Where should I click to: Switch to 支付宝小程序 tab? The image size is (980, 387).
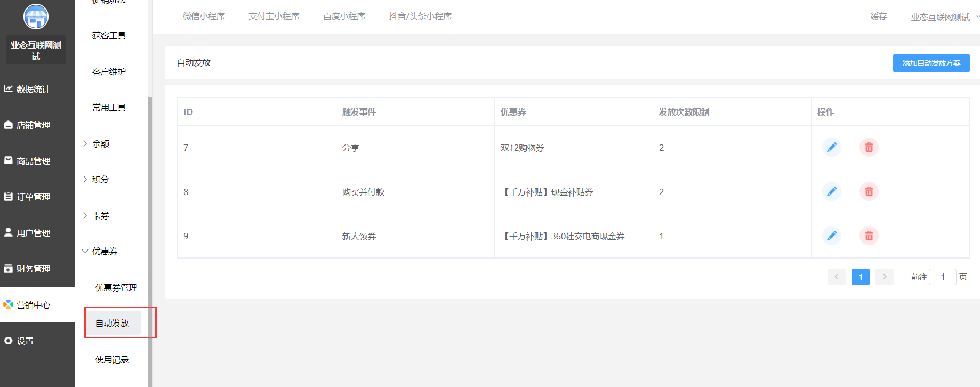point(274,17)
